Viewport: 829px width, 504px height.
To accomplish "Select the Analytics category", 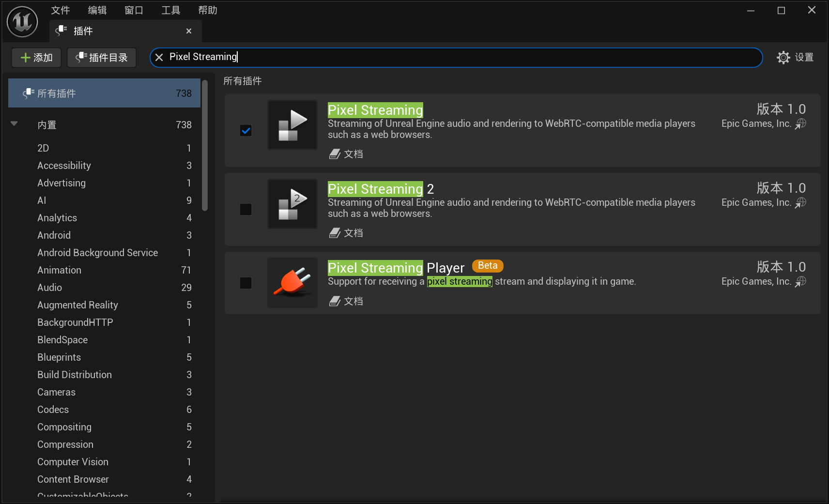I will tap(105, 218).
